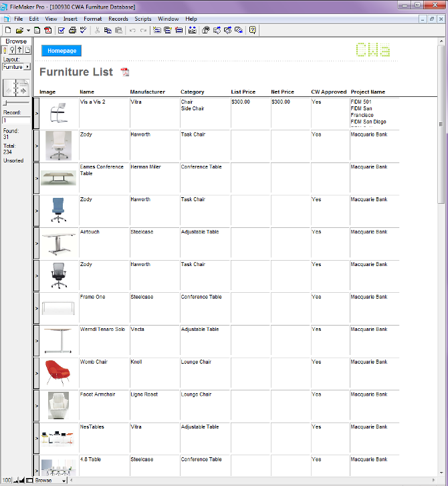Click the PDF icon beside Furniture List
The image size is (448, 486).
[x=125, y=72]
